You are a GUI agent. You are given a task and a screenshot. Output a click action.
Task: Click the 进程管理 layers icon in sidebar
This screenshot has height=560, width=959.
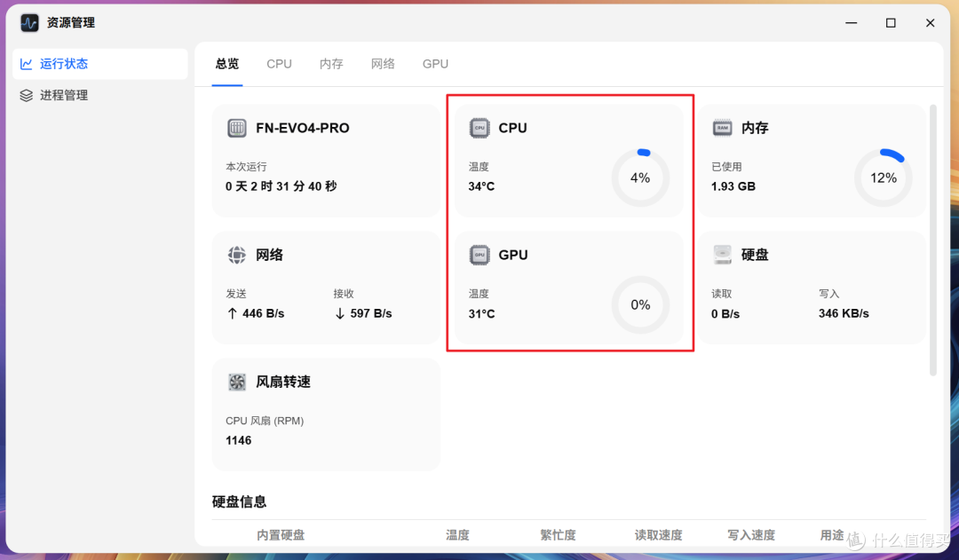pos(26,95)
